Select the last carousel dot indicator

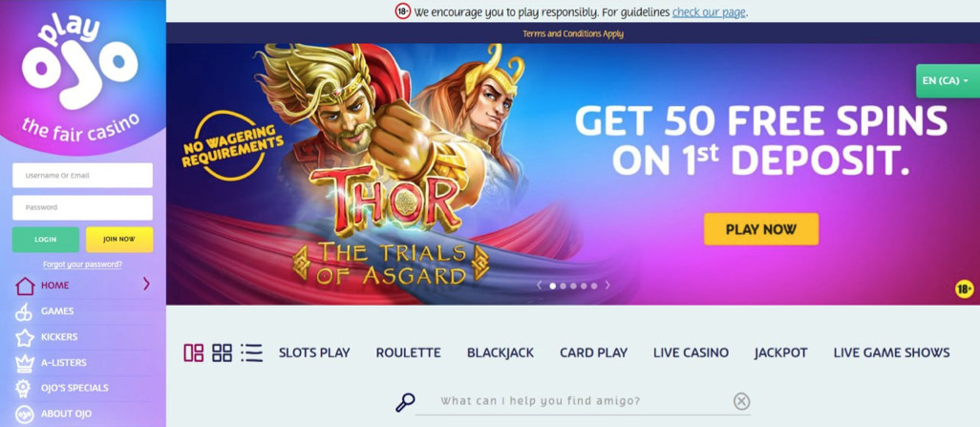(594, 286)
